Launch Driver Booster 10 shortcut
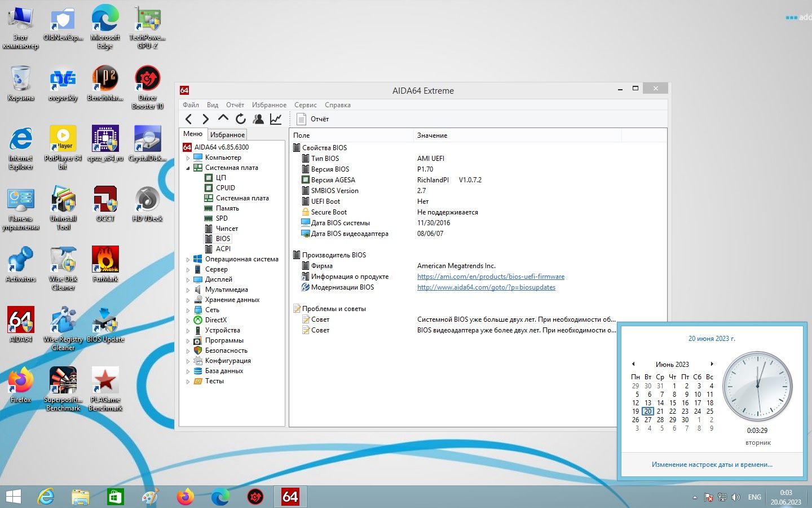This screenshot has width=812, height=508. point(148,87)
